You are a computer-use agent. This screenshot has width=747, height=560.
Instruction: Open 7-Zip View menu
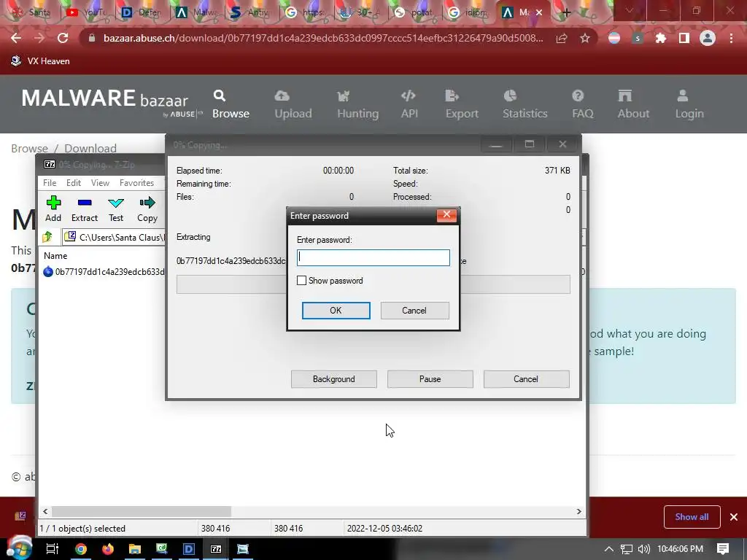coord(100,183)
